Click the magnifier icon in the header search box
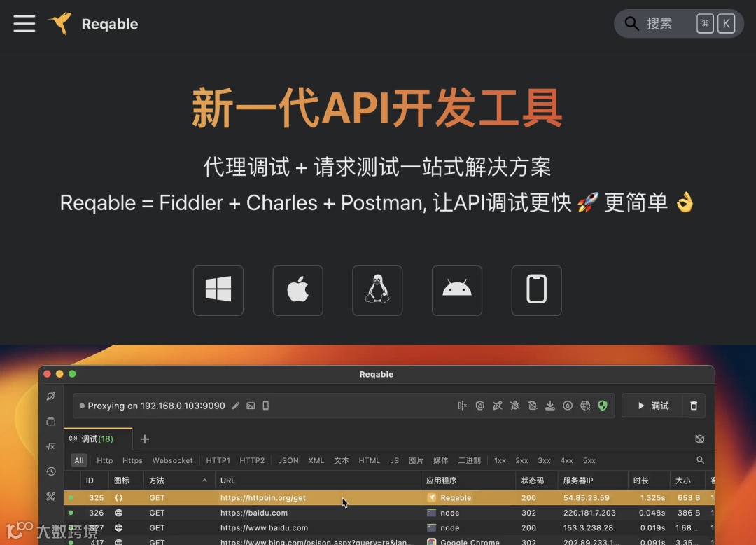 tap(631, 23)
